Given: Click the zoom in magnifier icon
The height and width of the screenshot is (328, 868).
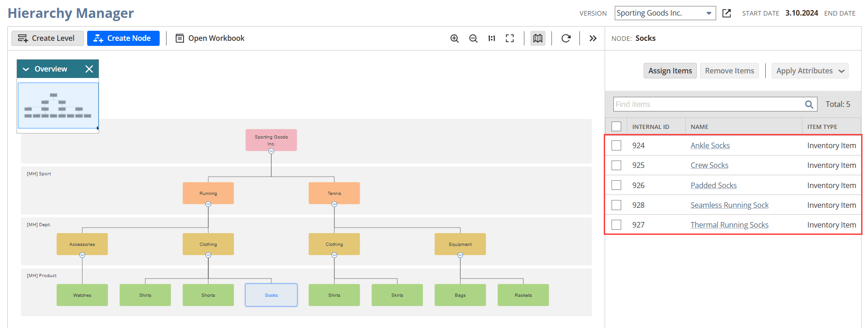Looking at the screenshot, I should [x=455, y=39].
